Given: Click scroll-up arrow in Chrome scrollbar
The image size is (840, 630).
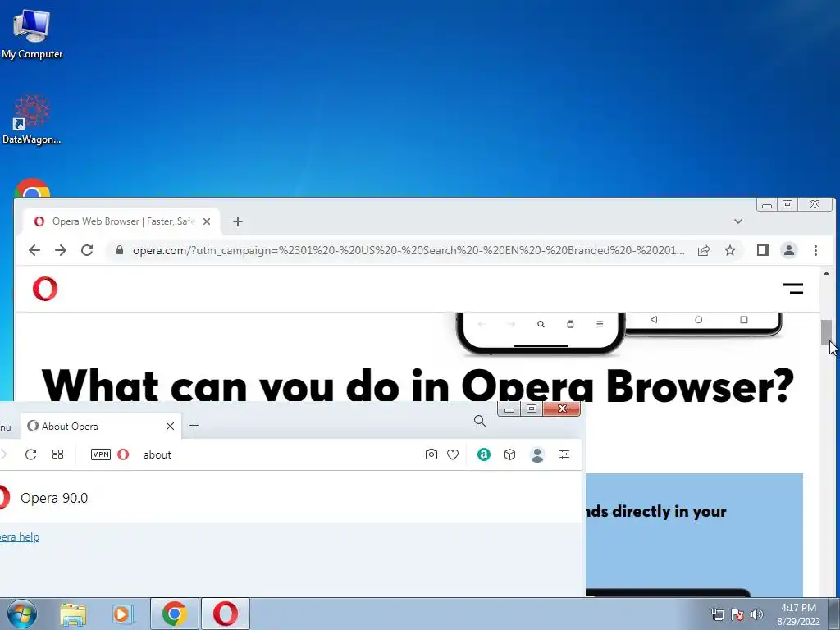Looking at the screenshot, I should pyautogui.click(x=827, y=273).
